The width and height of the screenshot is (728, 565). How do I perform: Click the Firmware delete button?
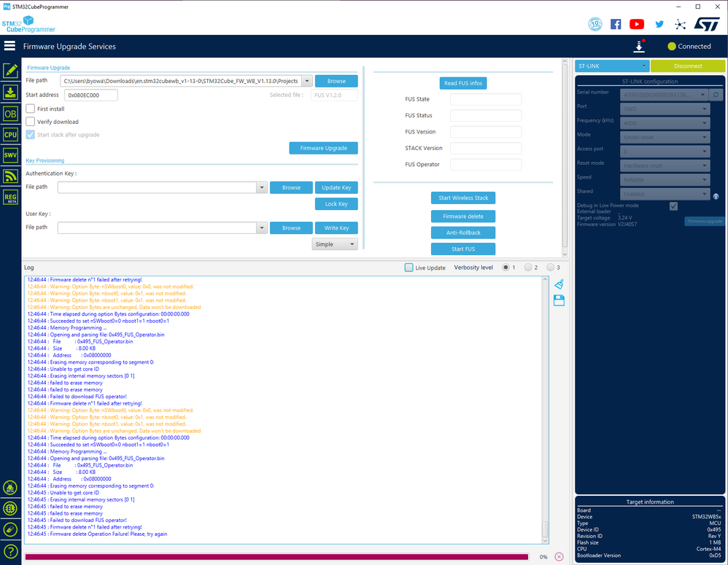coord(463,217)
